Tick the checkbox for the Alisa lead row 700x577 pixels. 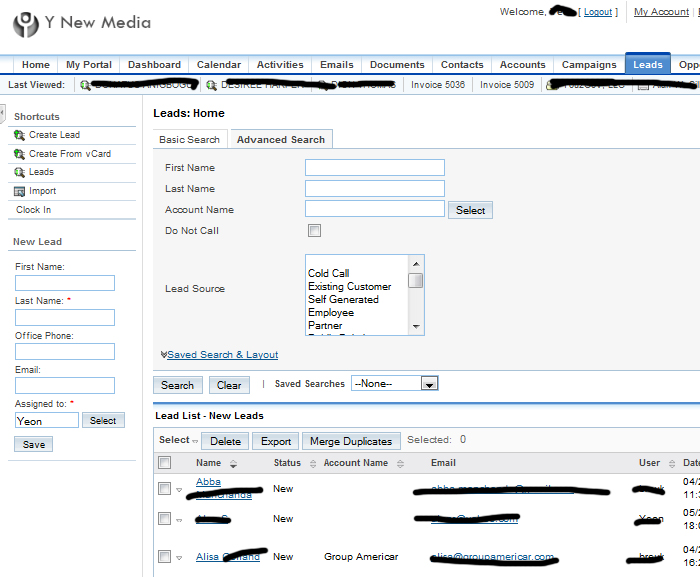pos(164,556)
